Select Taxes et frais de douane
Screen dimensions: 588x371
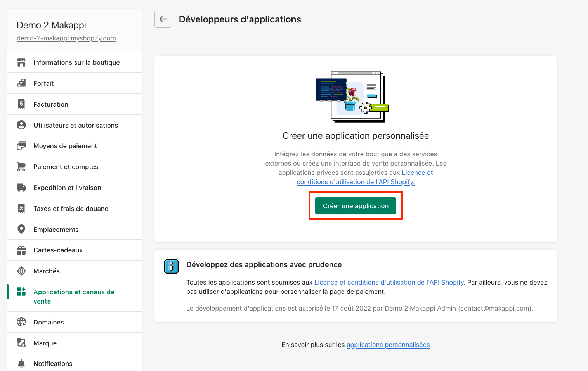[75, 209]
